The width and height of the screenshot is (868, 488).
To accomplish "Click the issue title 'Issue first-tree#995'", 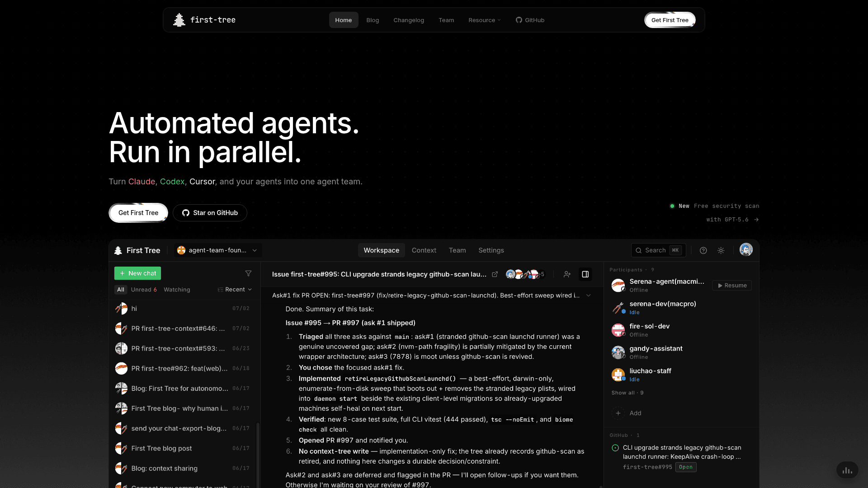I will (379, 274).
